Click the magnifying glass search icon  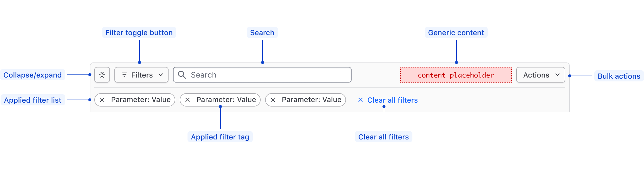tap(182, 75)
